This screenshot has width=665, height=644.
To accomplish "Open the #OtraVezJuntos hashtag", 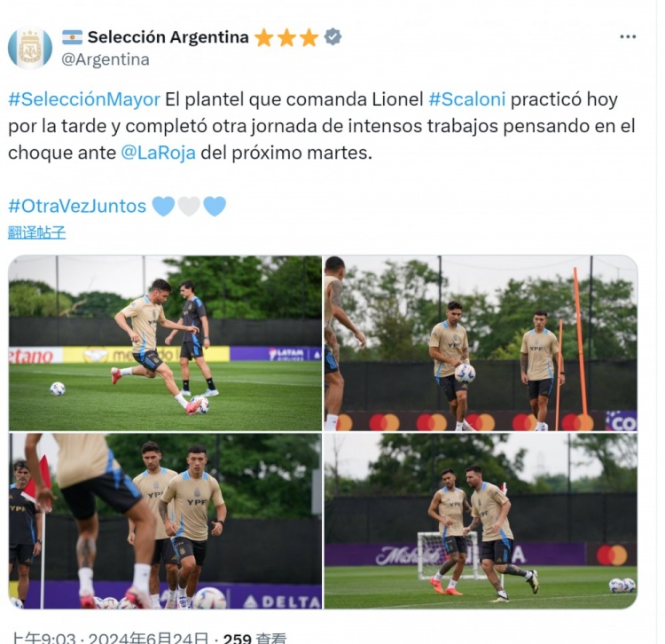I will point(77,206).
